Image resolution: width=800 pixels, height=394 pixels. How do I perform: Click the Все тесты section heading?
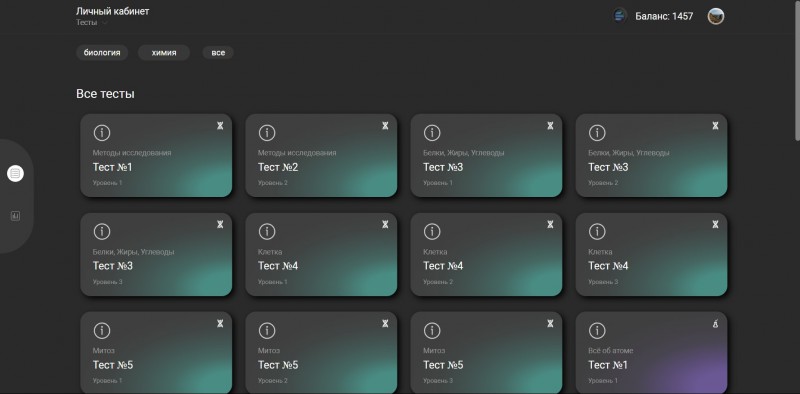105,94
